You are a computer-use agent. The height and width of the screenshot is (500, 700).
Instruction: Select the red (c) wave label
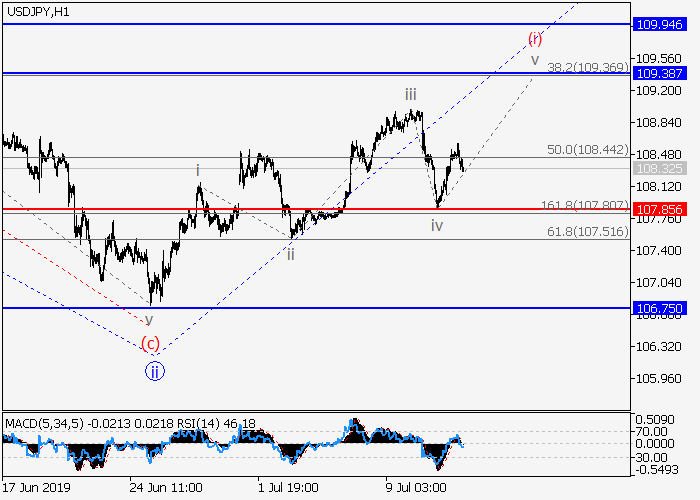tap(150, 345)
